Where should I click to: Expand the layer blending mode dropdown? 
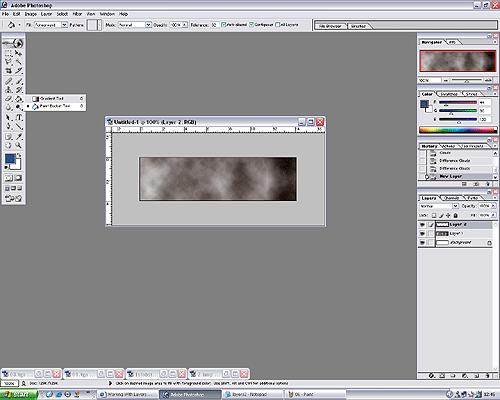point(439,206)
